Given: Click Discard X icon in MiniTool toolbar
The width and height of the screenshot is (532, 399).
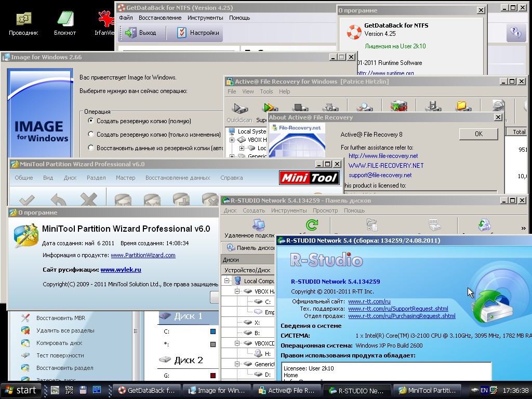Looking at the screenshot, I should pyautogui.click(x=88, y=199).
